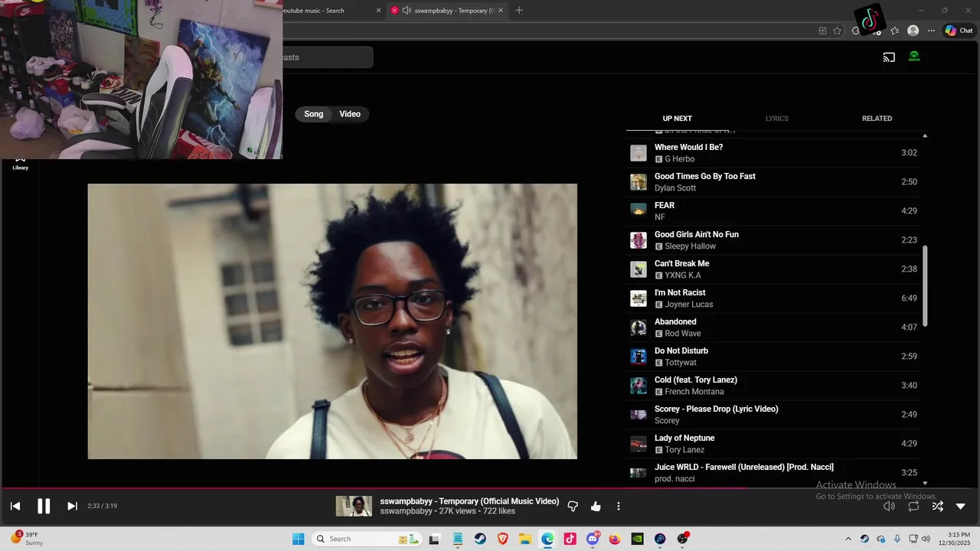The width and height of the screenshot is (980, 551).
Task: Open the Windows Start menu
Action: (x=299, y=539)
